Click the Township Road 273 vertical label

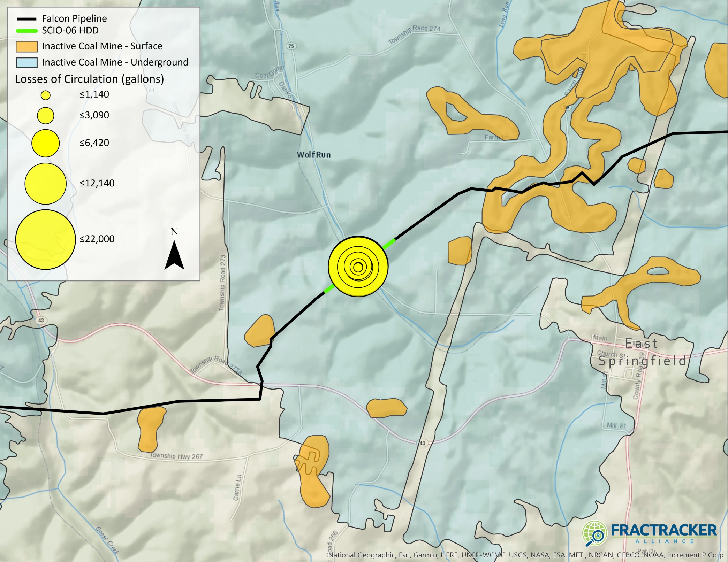[222, 283]
